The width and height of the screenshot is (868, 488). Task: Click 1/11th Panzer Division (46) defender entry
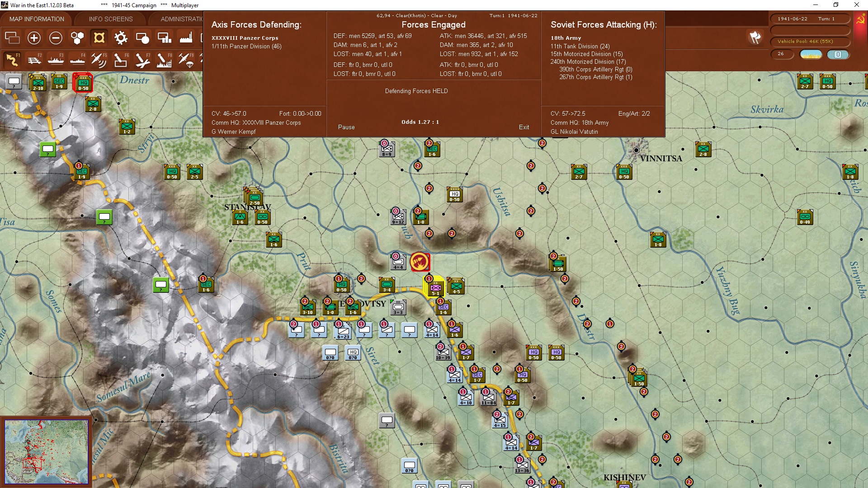246,46
